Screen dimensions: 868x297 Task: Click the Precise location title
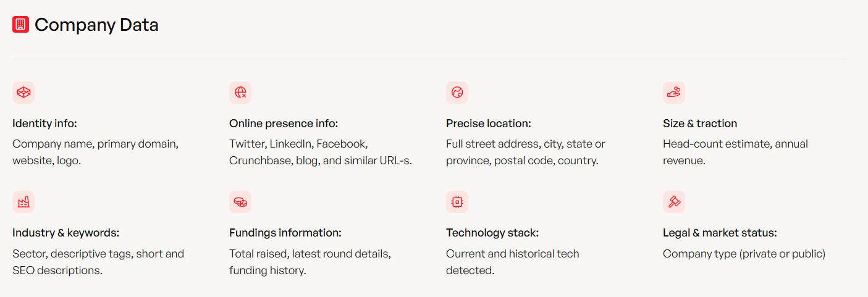(488, 123)
